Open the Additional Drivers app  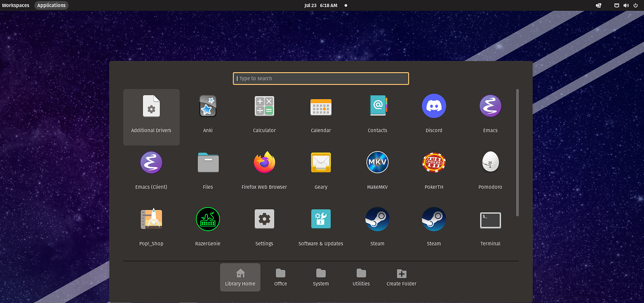coord(151,117)
